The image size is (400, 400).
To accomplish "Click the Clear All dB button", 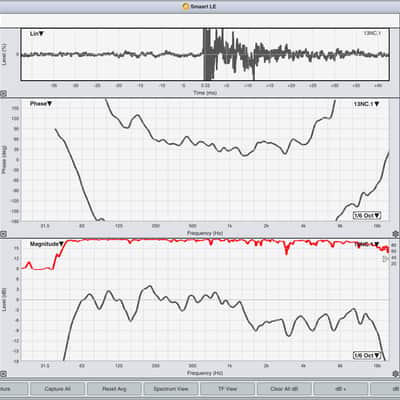I will point(284,389).
